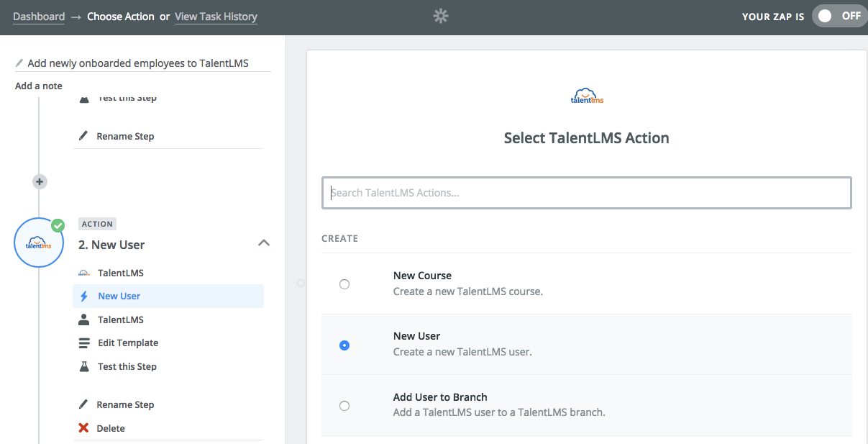Click the TalentLMS circular step icon
The image size is (868, 444).
click(x=39, y=243)
